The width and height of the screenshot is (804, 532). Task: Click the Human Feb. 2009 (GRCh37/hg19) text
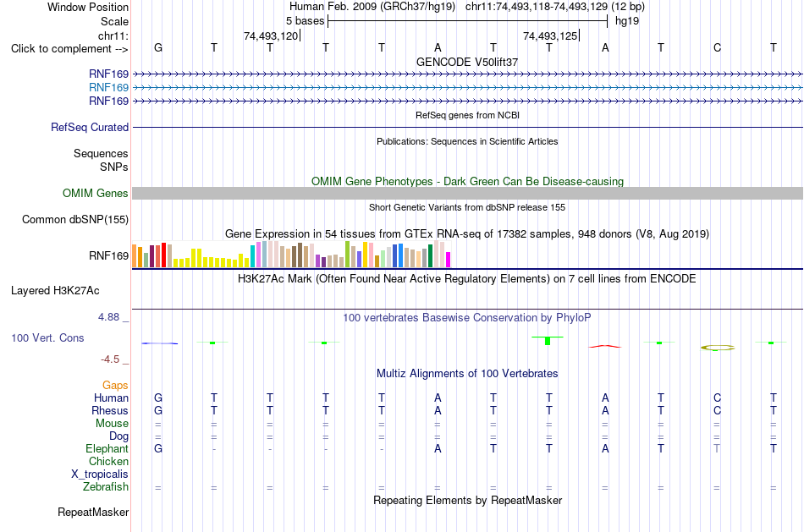pos(372,7)
